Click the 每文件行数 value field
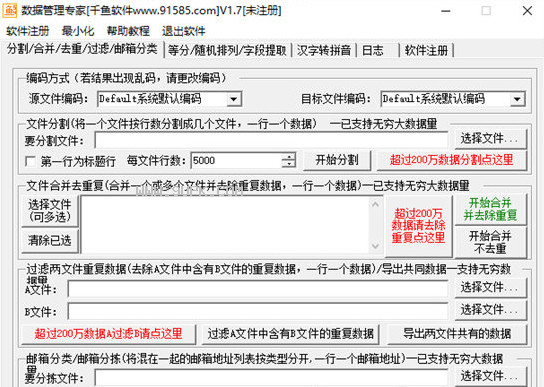This screenshot has height=387, width=544. 237,160
